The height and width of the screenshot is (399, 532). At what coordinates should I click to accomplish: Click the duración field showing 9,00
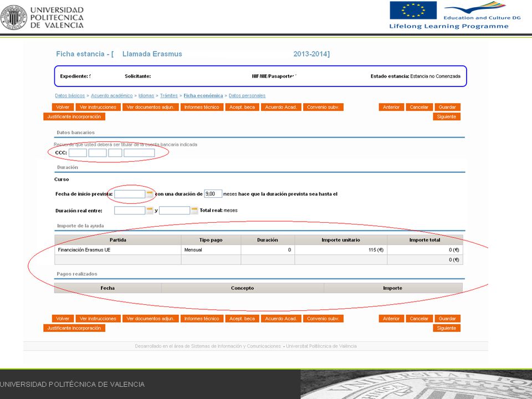[213, 194]
